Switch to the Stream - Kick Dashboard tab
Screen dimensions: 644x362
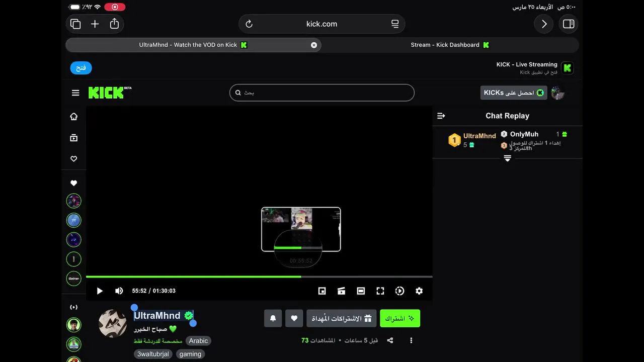click(x=450, y=45)
